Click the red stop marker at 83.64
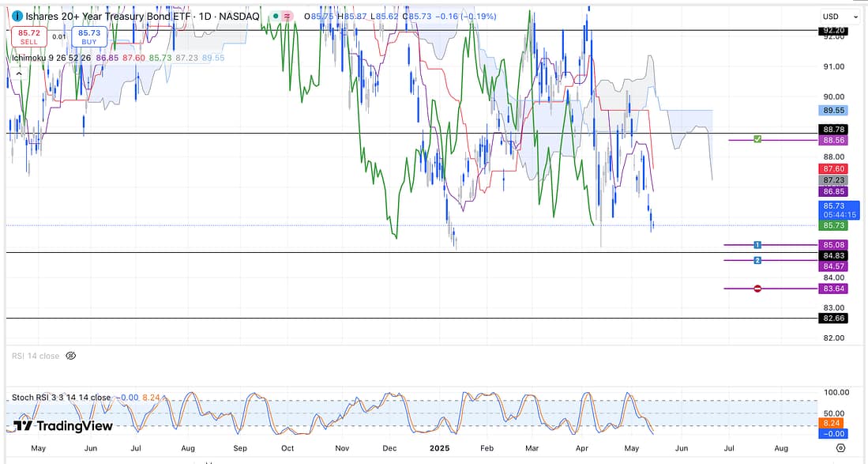 (x=757, y=289)
